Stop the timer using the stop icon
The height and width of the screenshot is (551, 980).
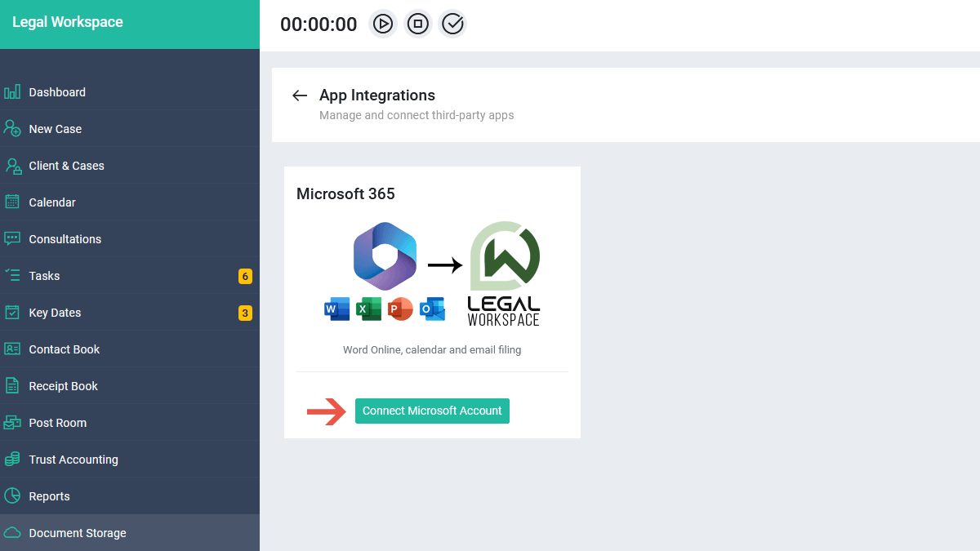click(418, 24)
